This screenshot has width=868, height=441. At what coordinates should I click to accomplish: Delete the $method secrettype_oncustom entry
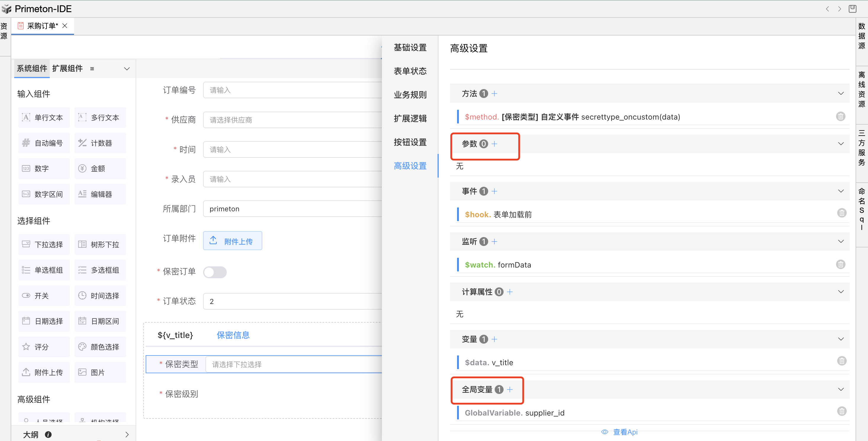[840, 117]
